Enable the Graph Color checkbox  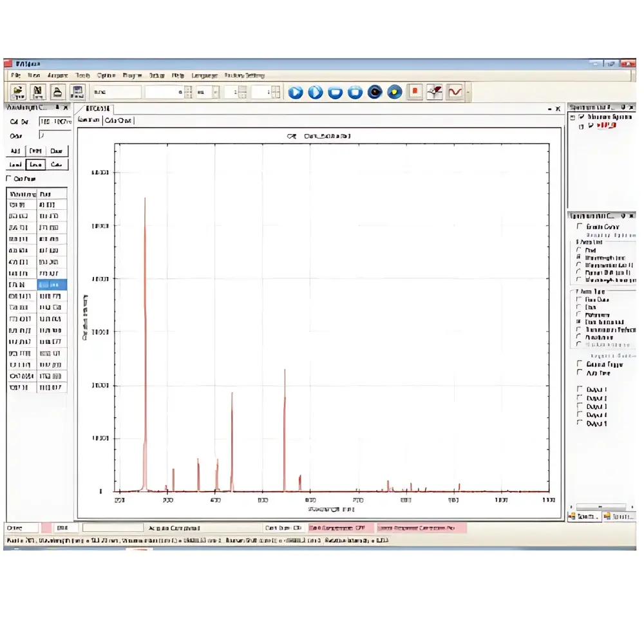pos(579,227)
